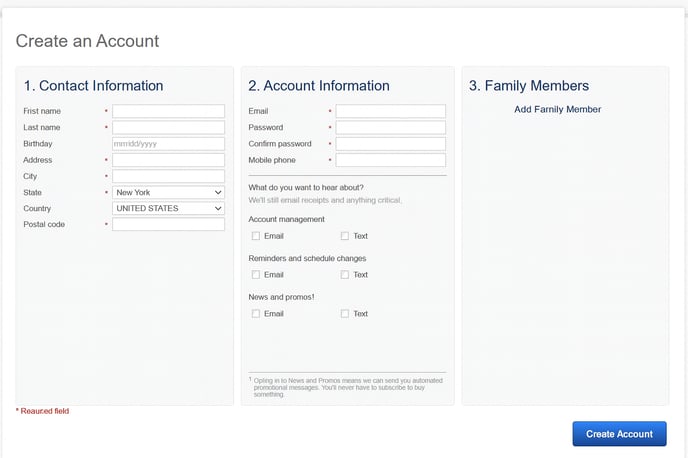Enable Email for Account management

point(256,236)
